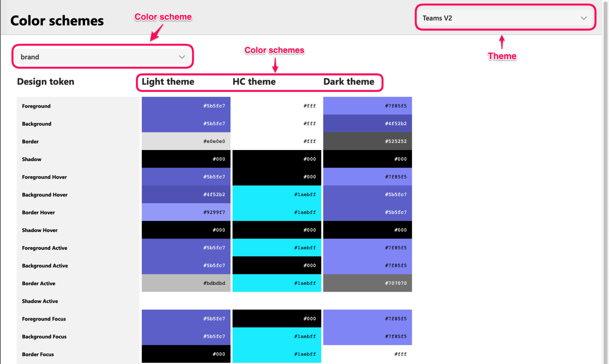Screen dimensions: 609x364
Task: Click the Foreground Focus #7f85f5 dark swatch
Action: click(367, 318)
